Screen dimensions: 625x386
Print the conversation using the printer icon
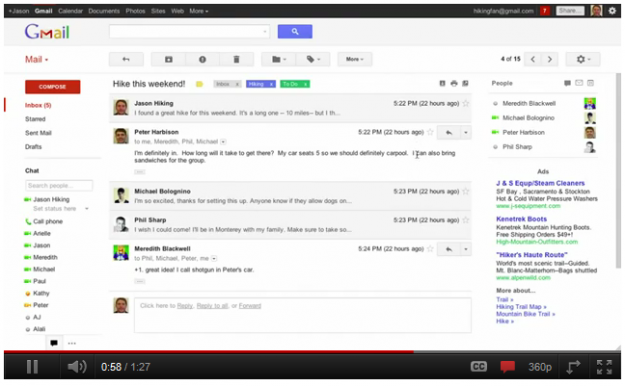(x=454, y=83)
